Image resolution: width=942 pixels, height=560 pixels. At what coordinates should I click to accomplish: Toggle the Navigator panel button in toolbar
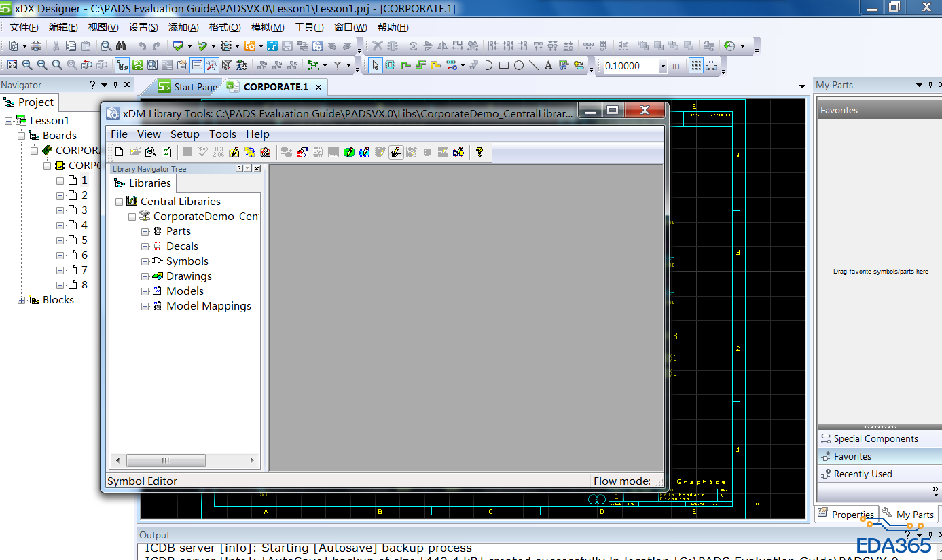pyautogui.click(x=123, y=65)
